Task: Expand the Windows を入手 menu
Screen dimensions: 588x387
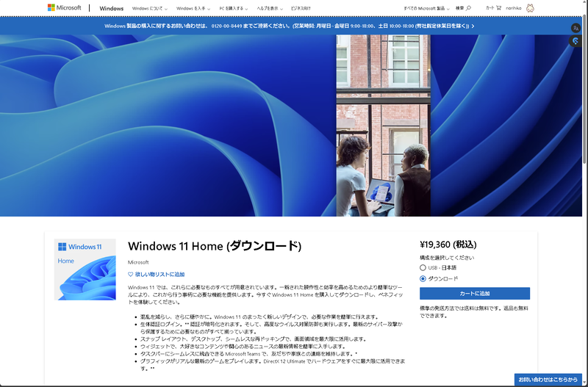Action: (x=193, y=8)
